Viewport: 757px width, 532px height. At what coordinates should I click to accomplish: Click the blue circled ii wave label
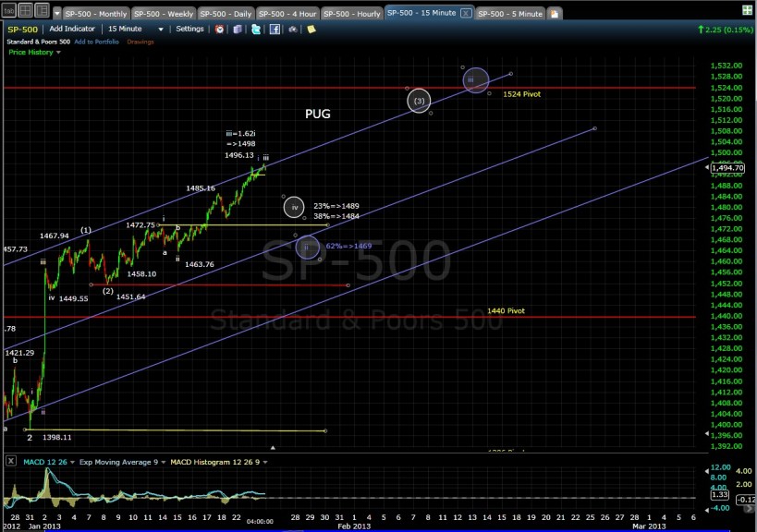[x=308, y=248]
